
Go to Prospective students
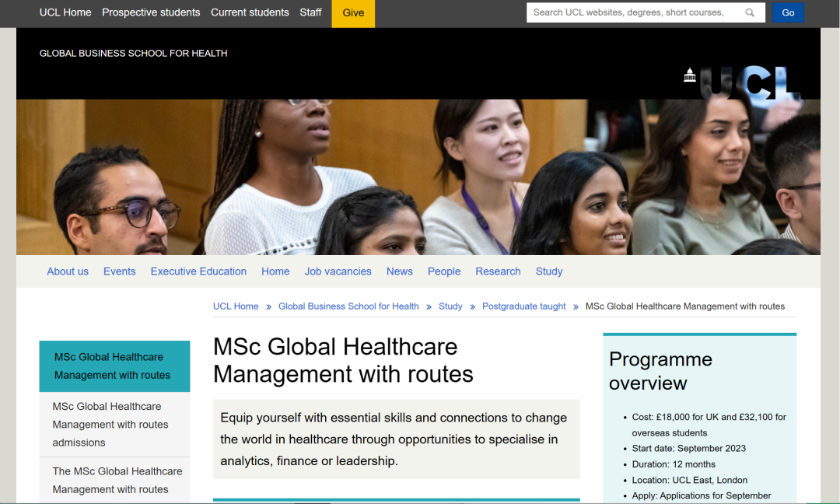click(x=151, y=12)
